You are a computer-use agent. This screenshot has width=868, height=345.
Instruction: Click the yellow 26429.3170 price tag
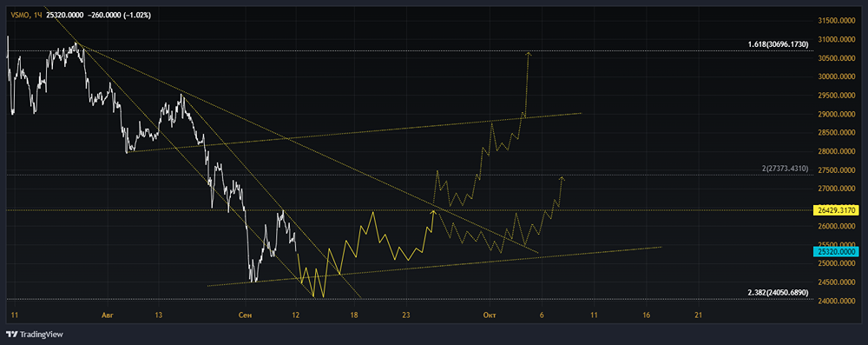tap(835, 211)
